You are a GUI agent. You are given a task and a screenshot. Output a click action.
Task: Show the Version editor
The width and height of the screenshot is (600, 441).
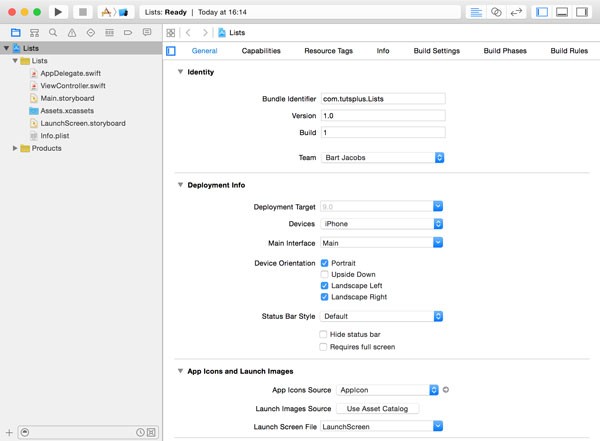(x=516, y=12)
